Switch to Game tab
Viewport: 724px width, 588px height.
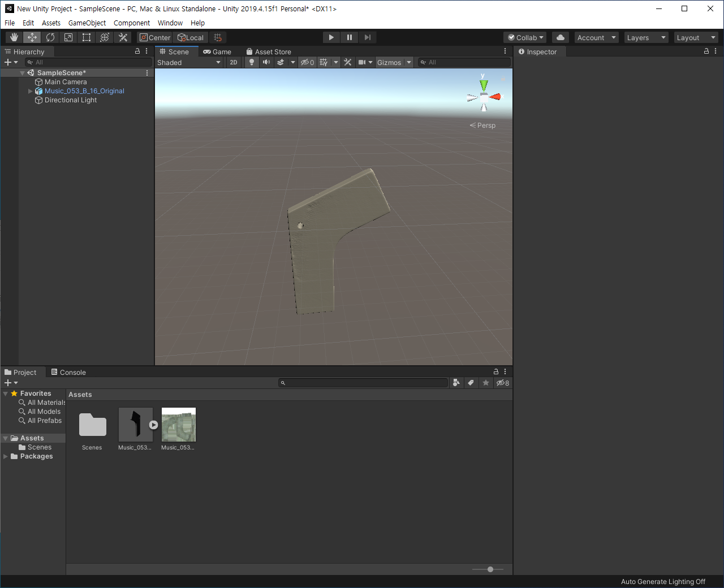(217, 51)
